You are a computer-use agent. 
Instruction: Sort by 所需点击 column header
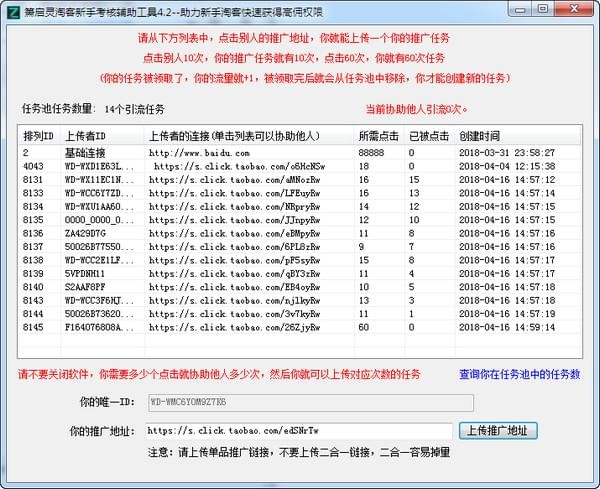tap(379, 136)
